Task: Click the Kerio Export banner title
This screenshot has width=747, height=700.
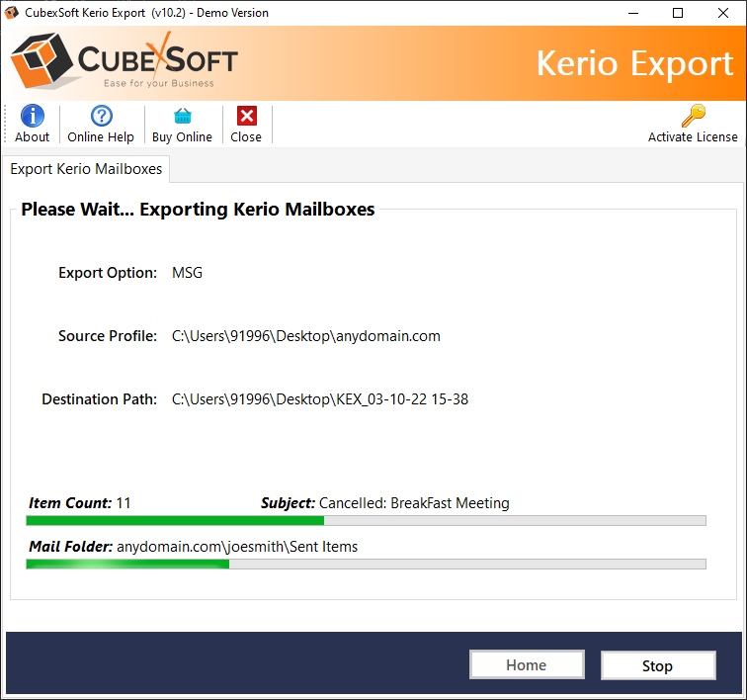Action: click(x=634, y=63)
